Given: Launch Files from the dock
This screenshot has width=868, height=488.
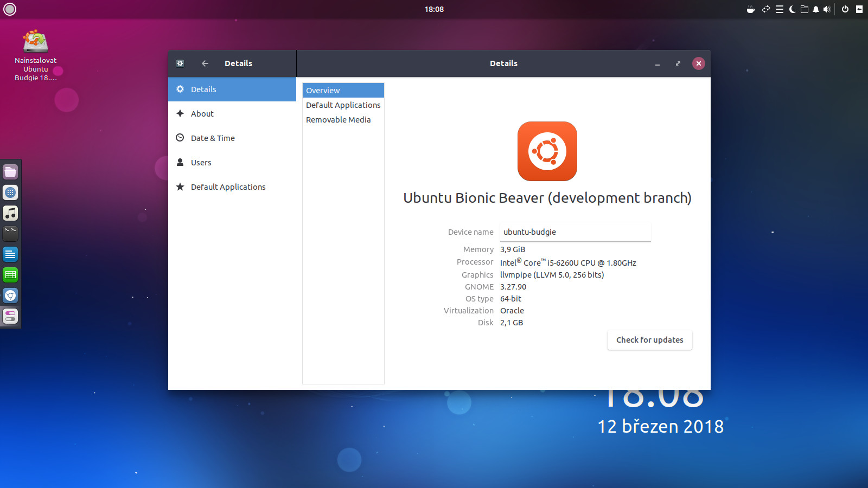Looking at the screenshot, I should (10, 172).
